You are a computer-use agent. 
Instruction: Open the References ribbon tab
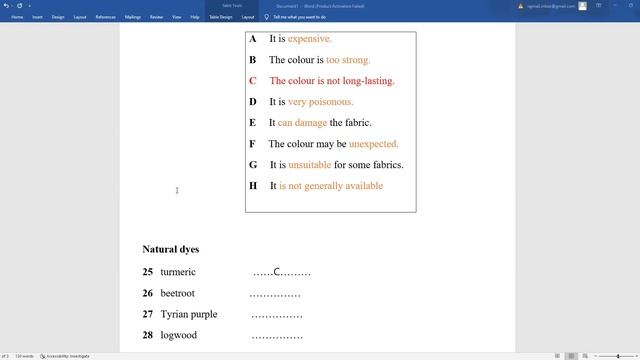click(x=106, y=17)
